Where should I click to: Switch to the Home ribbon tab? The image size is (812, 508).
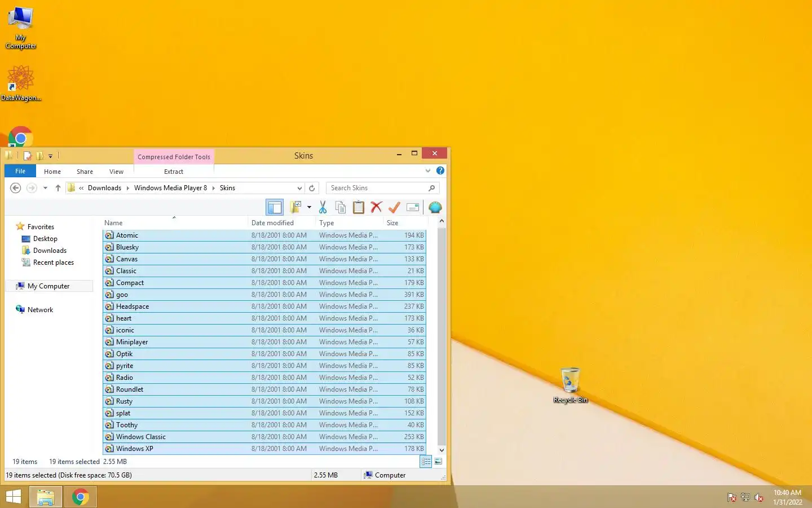click(52, 172)
